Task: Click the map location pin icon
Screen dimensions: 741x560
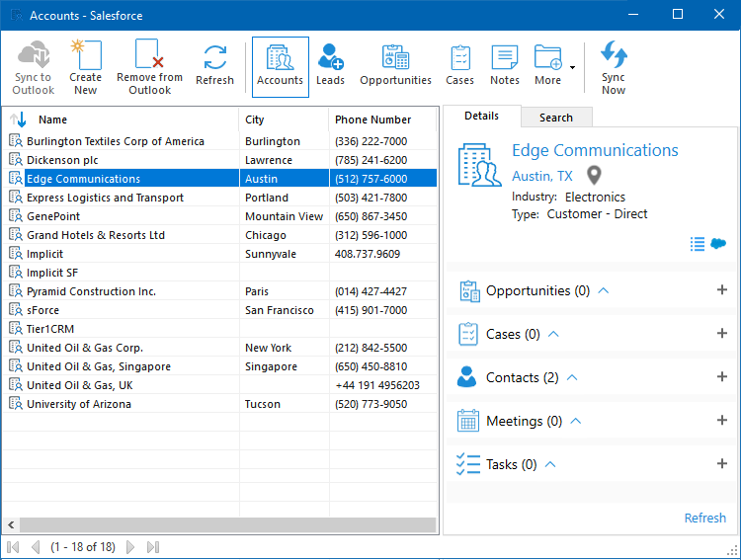Action: pos(594,176)
